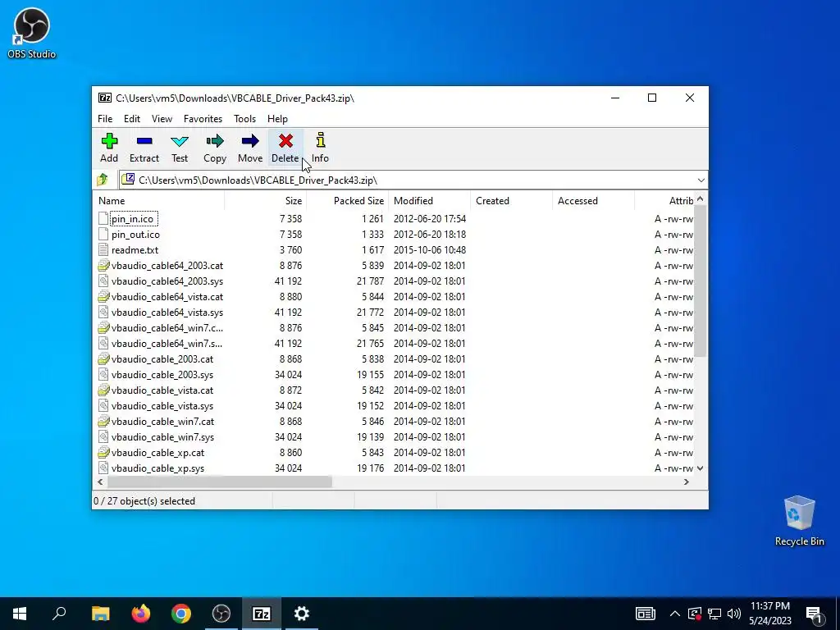
Task: Open volume control in system tray
Action: pyautogui.click(x=734, y=614)
